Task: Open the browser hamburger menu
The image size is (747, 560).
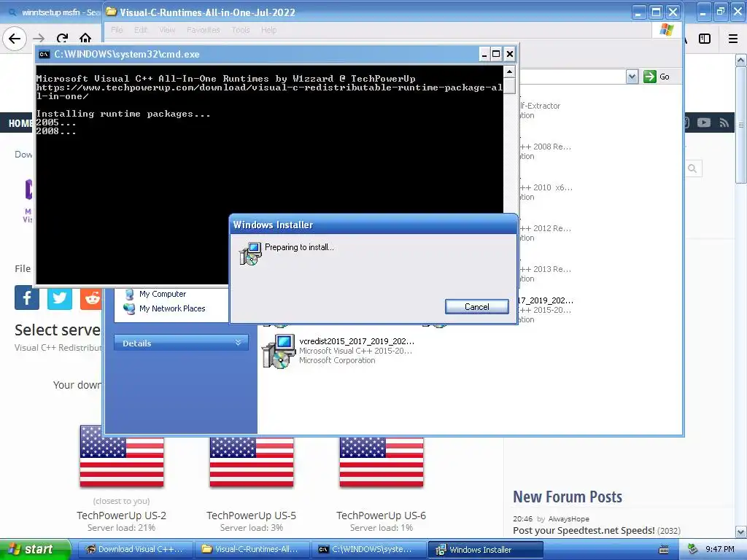Action: (x=732, y=39)
